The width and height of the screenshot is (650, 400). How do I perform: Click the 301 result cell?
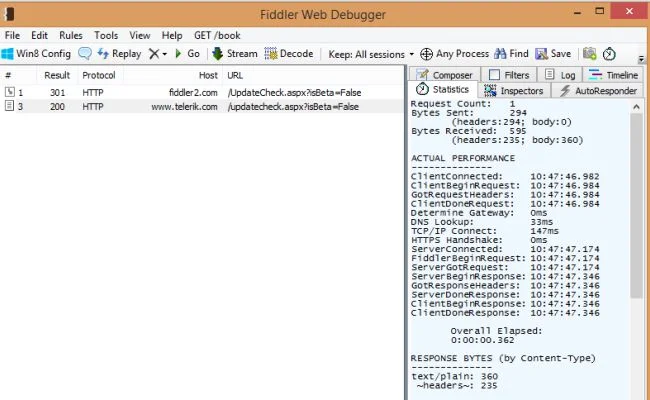[x=58, y=92]
